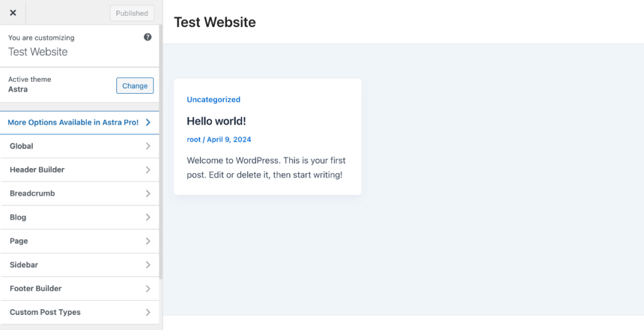Viewport: 644px width, 330px height.
Task: Close the customizer with the X icon
Action: tap(13, 13)
